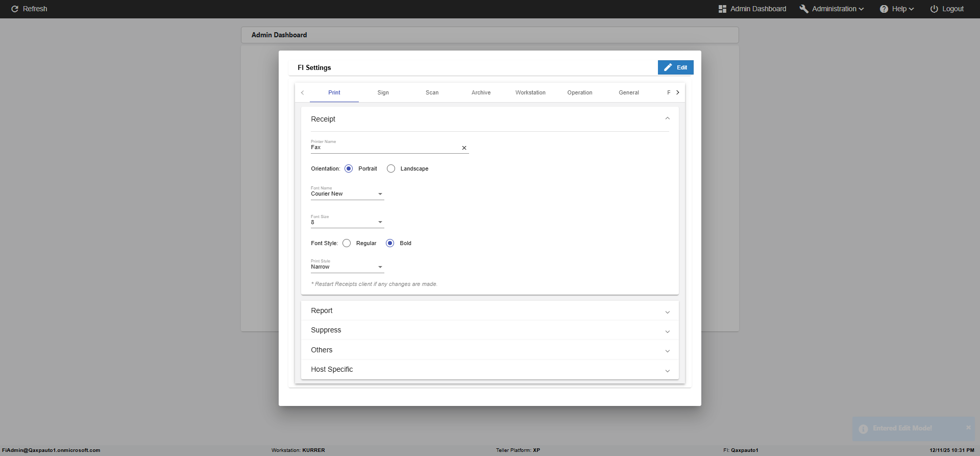The height and width of the screenshot is (456, 980).
Task: Click Teller Platform: XP in status bar
Action: tap(518, 450)
